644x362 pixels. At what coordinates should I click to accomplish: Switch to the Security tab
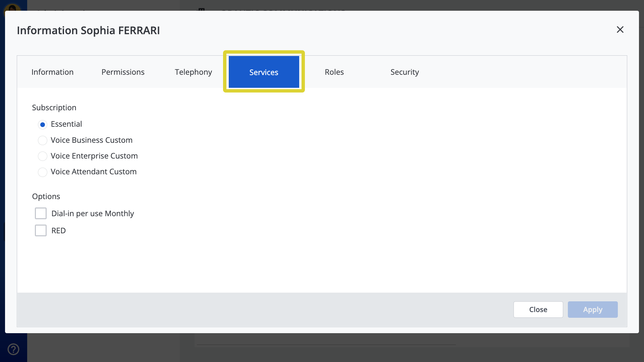pos(405,72)
